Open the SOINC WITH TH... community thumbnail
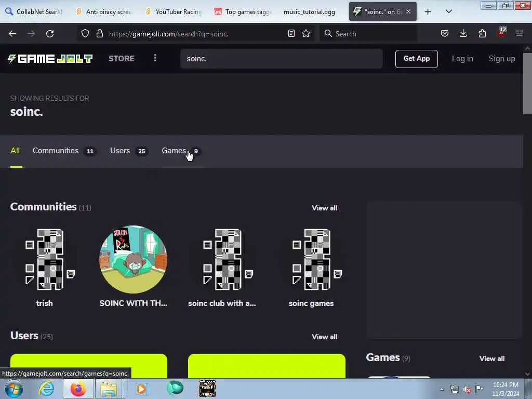532x399 pixels. [134, 260]
